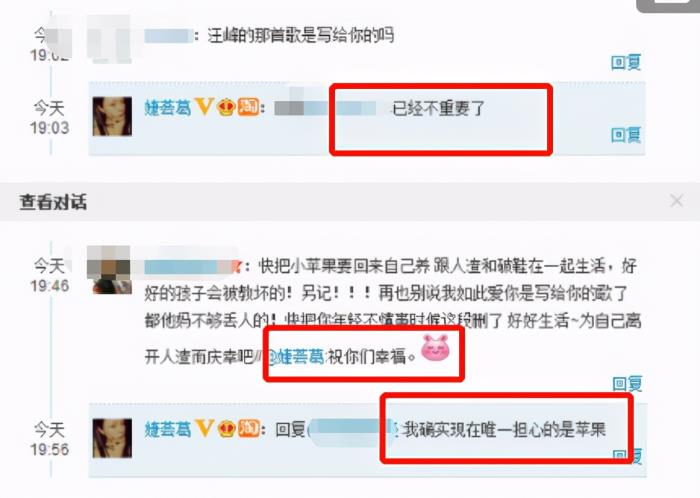Open the avatar photo of the 19:03 reply
This screenshot has width=700, height=498.
tap(112, 116)
